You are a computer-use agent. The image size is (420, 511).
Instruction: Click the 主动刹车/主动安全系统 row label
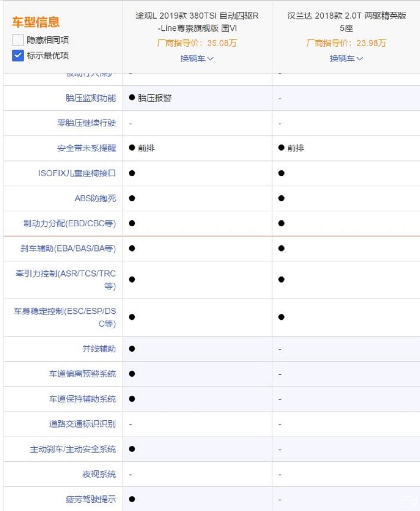[x=73, y=449]
